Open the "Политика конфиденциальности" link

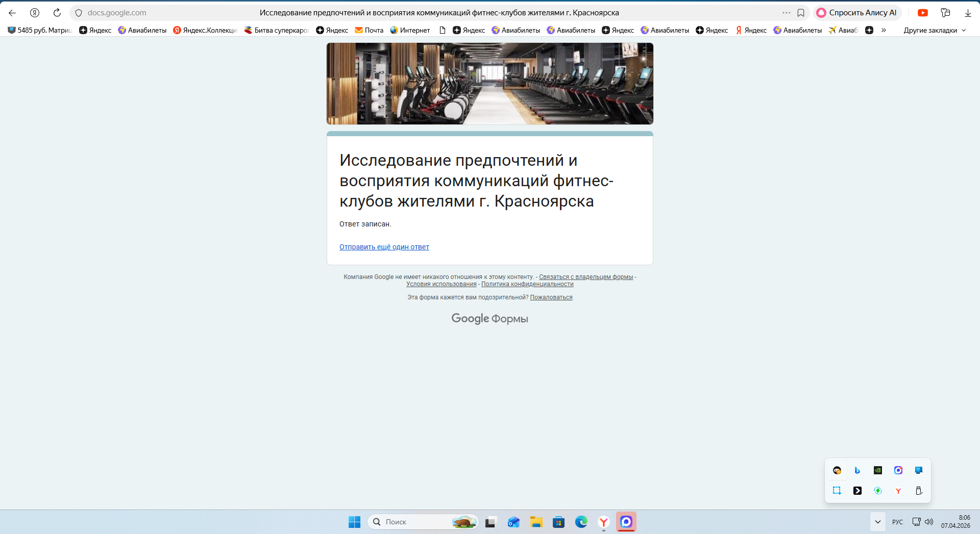527,284
